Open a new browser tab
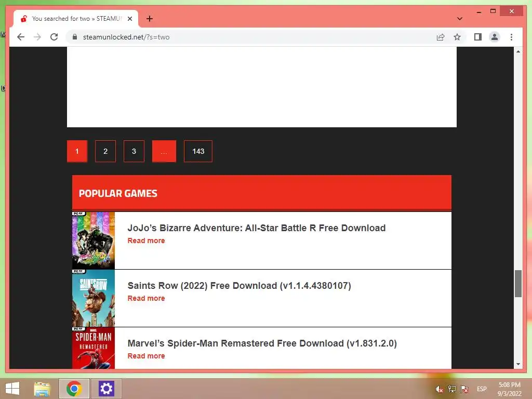This screenshot has height=399, width=532. point(150,19)
